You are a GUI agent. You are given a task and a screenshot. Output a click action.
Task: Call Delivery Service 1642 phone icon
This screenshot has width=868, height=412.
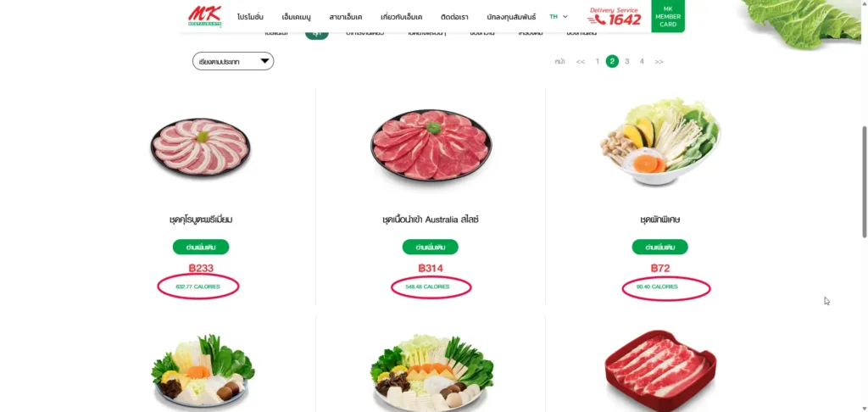click(x=597, y=20)
